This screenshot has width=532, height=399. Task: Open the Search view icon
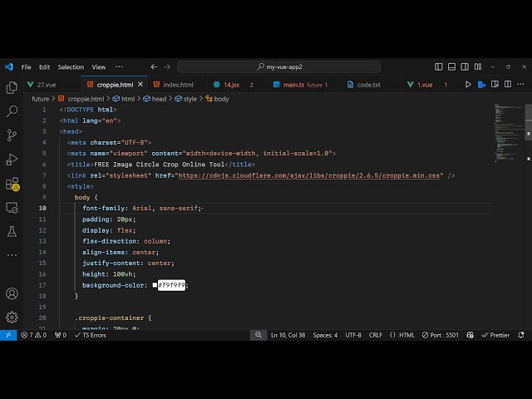point(12,111)
